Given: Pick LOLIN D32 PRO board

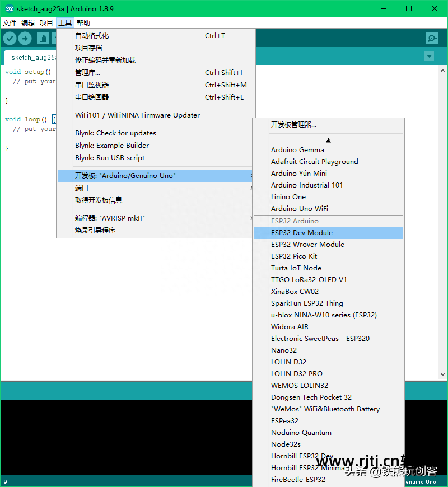Looking at the screenshot, I should point(328,374).
